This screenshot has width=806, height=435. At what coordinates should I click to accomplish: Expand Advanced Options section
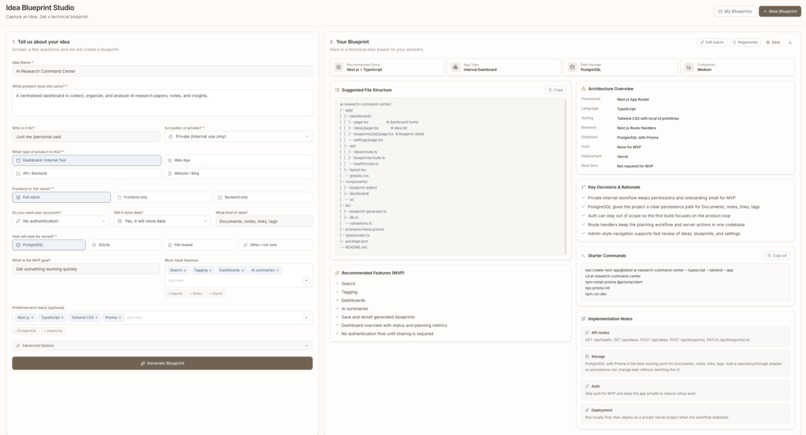(162, 346)
